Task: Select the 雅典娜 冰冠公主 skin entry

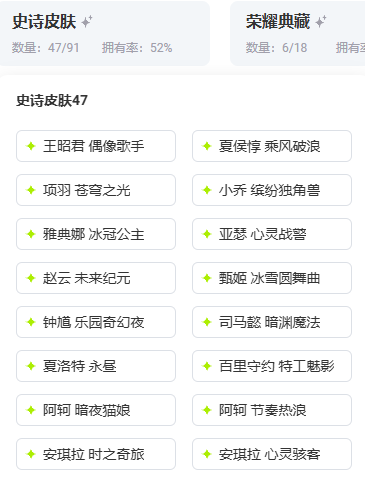Action: point(96,234)
